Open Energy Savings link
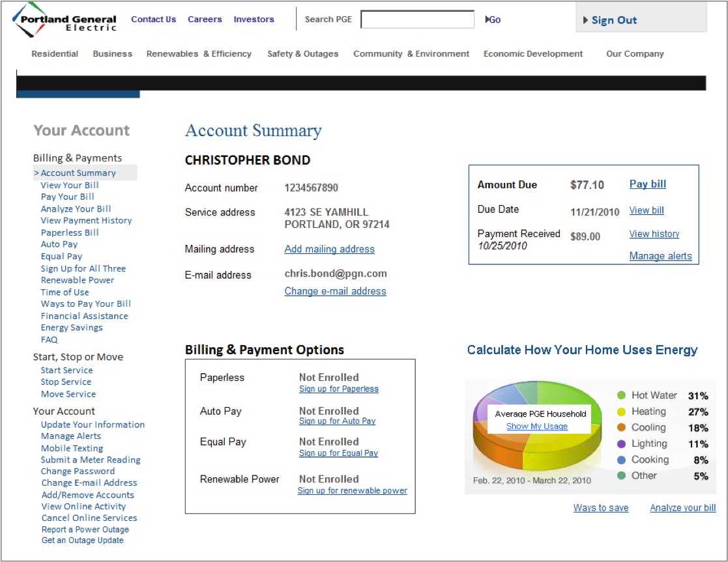 point(72,328)
